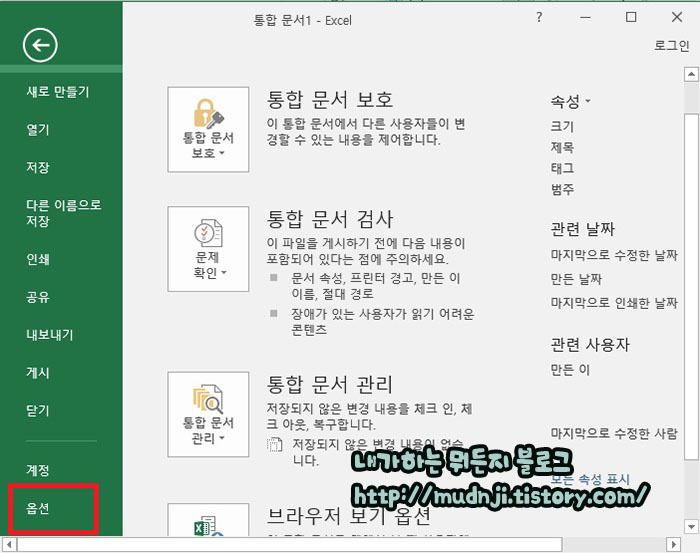Click 만든 이 label

[570, 370]
